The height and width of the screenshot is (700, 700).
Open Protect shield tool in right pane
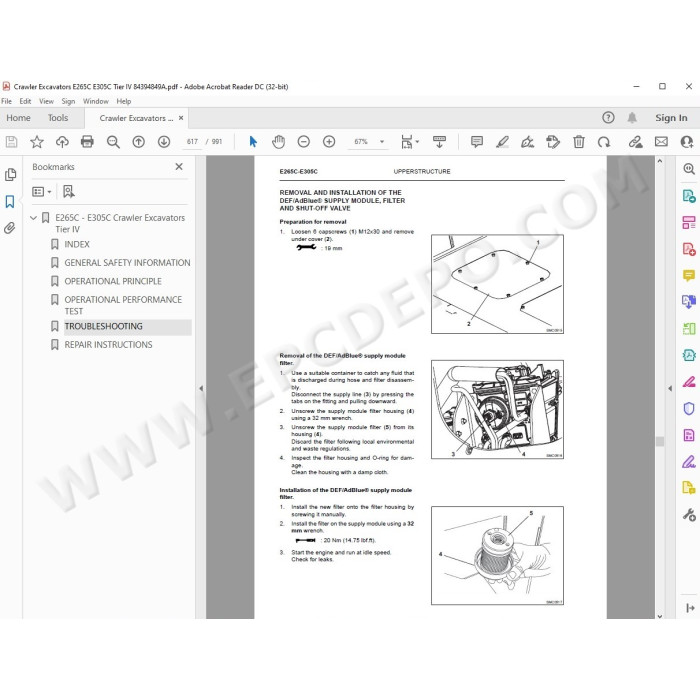(689, 408)
